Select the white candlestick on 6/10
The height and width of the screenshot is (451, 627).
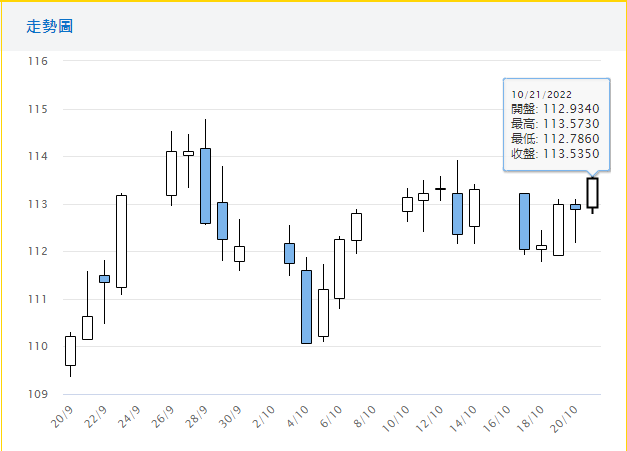339,268
